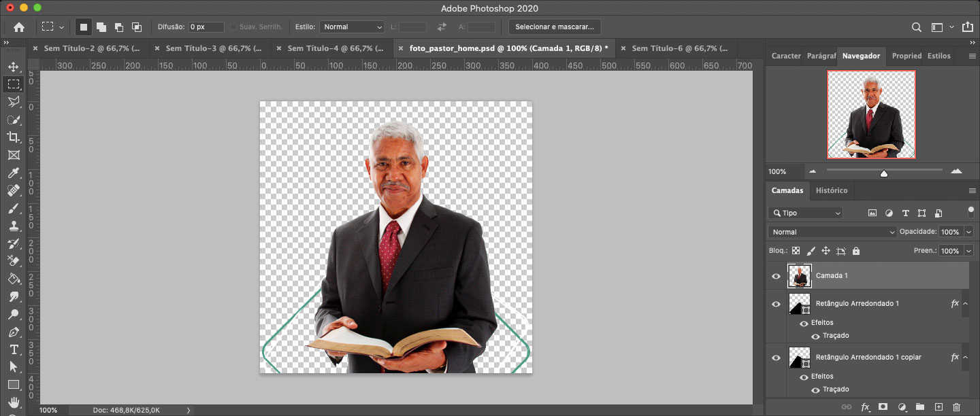Screen dimensions: 980x416
Task: Click the Navigator zoom slider handle
Action: [883, 173]
